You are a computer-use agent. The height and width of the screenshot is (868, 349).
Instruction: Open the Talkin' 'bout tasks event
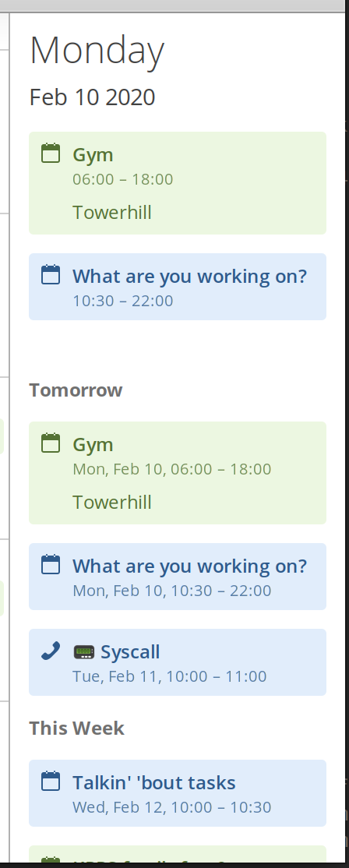154,783
